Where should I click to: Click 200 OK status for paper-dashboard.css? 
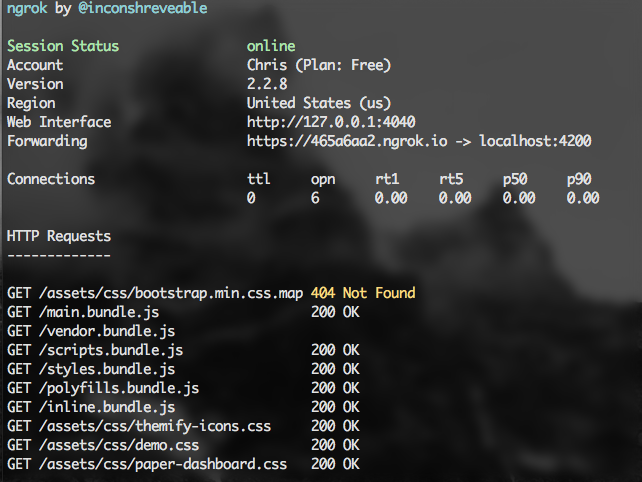(335, 464)
